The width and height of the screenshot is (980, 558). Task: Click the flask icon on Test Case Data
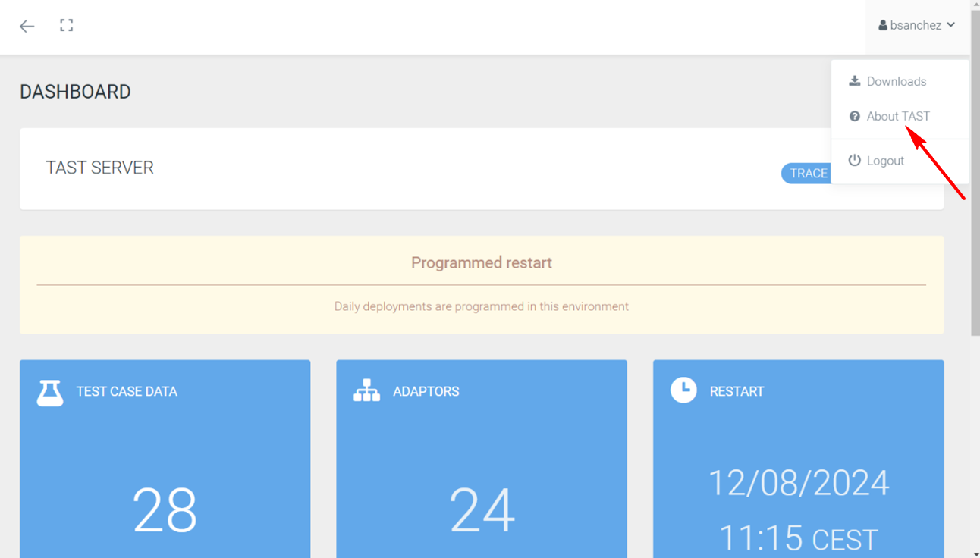click(50, 392)
